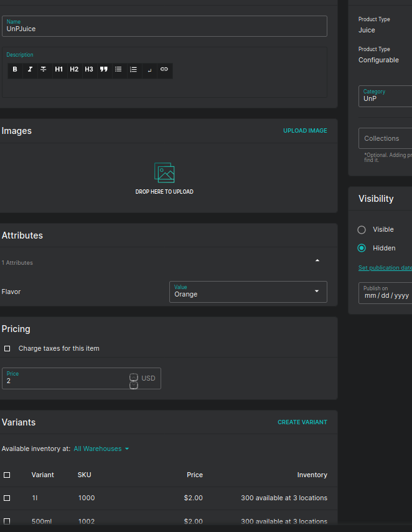Apply strikethrough formatting in the description editor
The width and height of the screenshot is (412, 532).
[44, 69]
